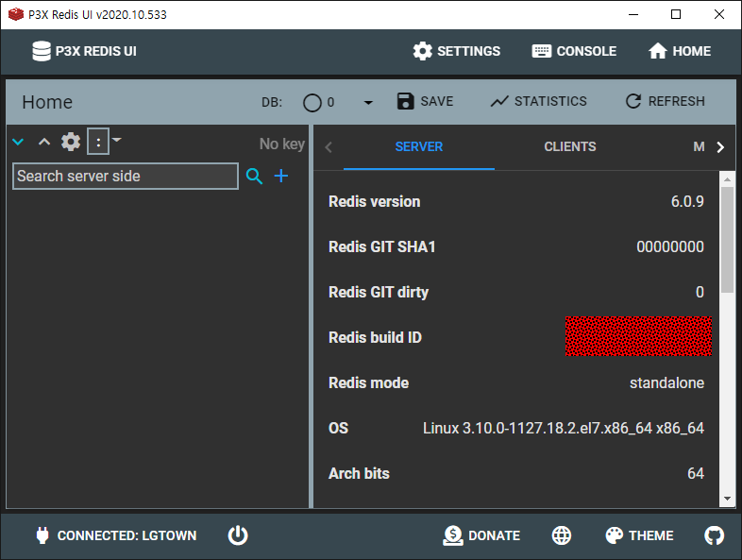Click the CONNECTED: LGTOWN status
The width and height of the screenshot is (742, 560).
click(116, 535)
